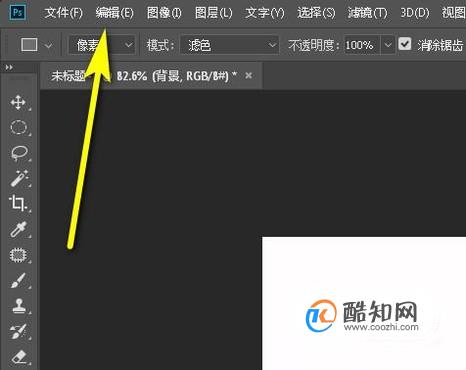This screenshot has width=466, height=370.
Task: Select the Eraser tool
Action: coord(19,357)
